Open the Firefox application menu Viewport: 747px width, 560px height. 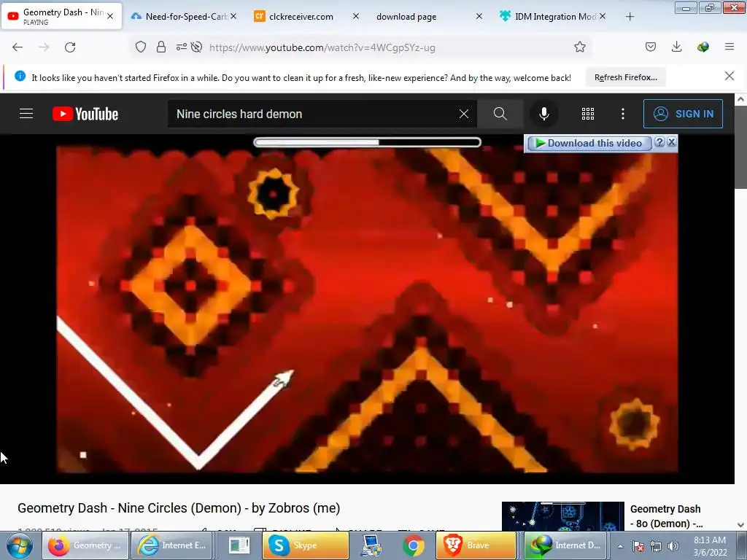[729, 47]
